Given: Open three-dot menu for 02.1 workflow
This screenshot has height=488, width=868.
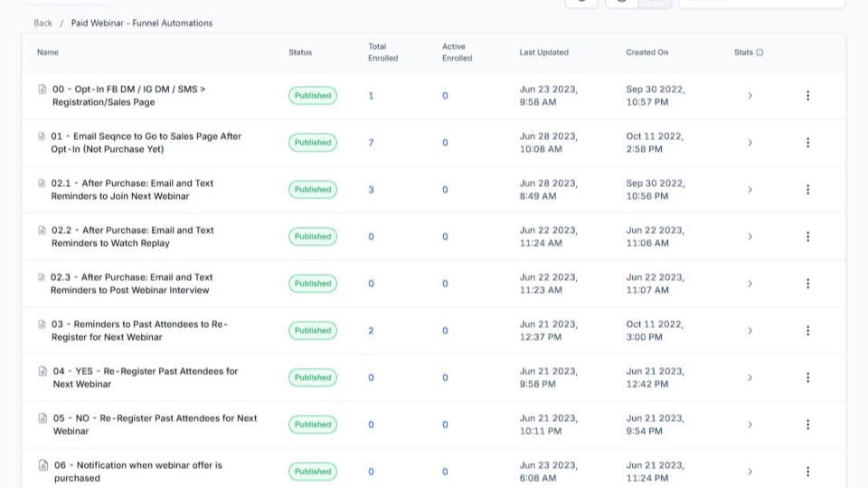Looking at the screenshot, I should [x=807, y=190].
